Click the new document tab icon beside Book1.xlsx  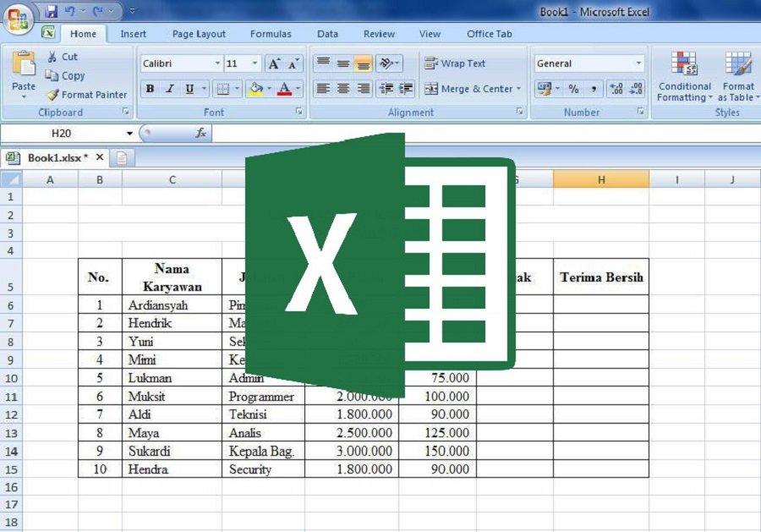[x=121, y=158]
